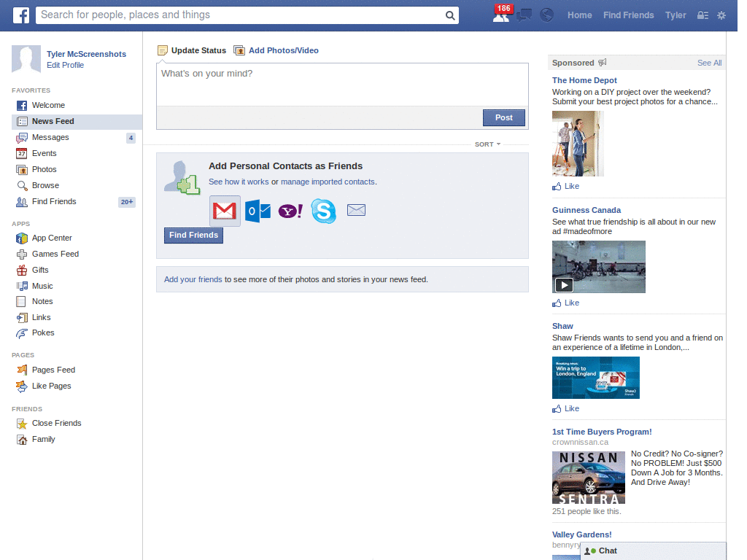747x560 pixels.
Task: Open 1st Time Buyers Program link
Action: (602, 432)
